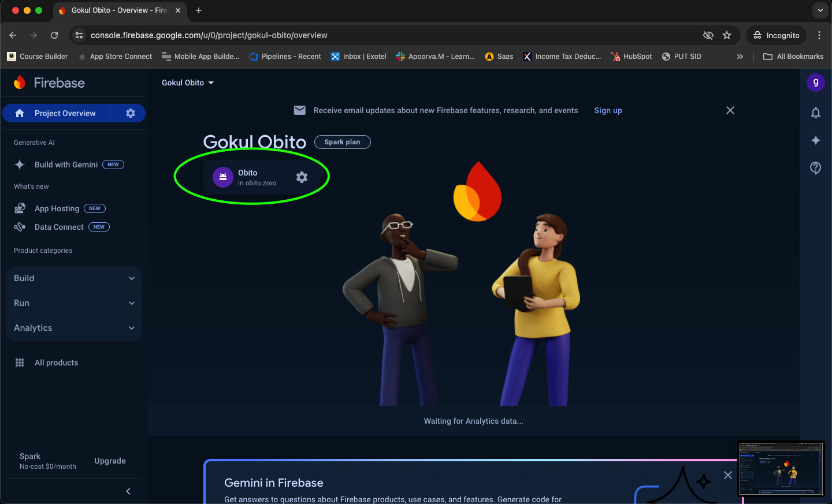Click the picture-in-picture screenshot thumbnail
Viewport: 832px width, 504px height.
(781, 469)
